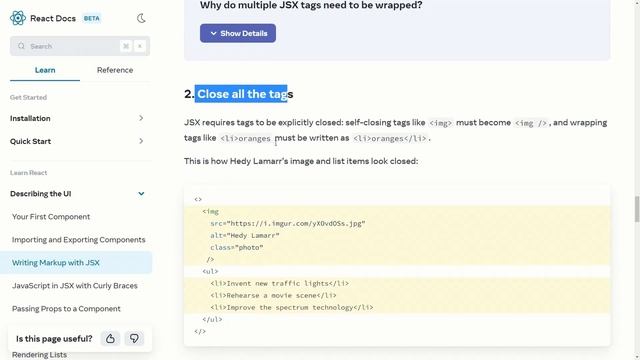Open the Installation page
The height and width of the screenshot is (360, 640).
coord(30,118)
